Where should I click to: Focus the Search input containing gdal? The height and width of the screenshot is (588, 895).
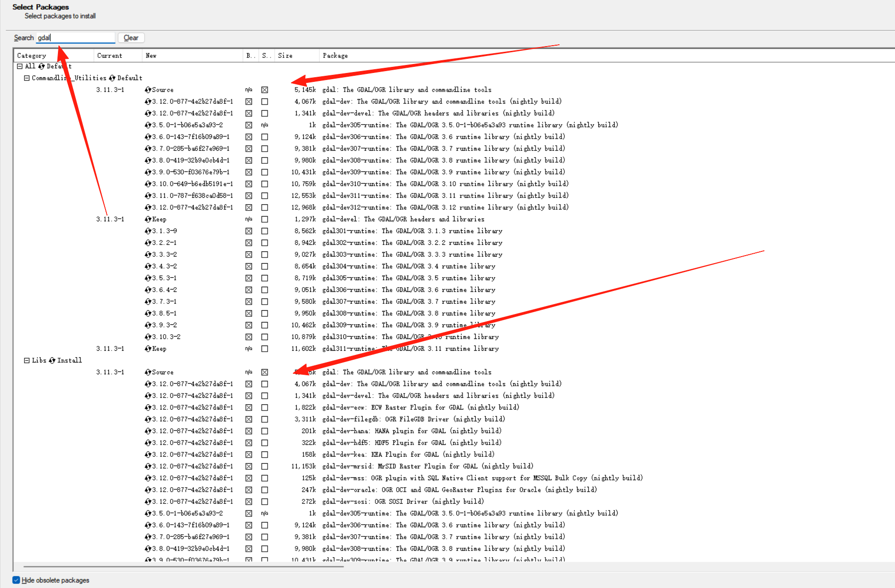(75, 38)
